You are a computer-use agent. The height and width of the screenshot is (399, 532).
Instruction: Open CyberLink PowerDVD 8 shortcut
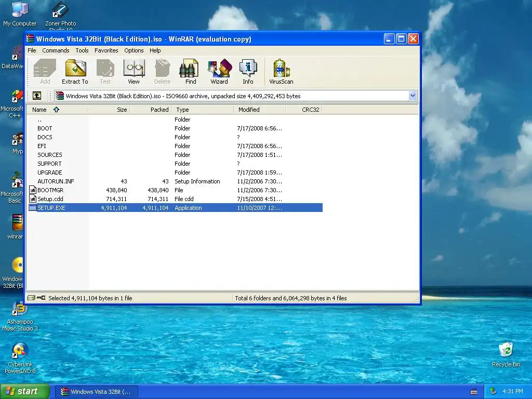tap(20, 358)
